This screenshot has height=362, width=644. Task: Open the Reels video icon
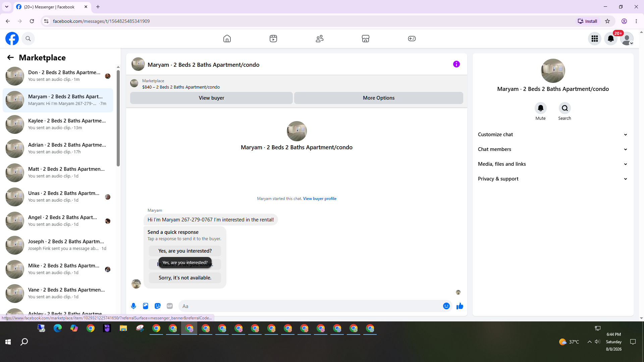(x=273, y=39)
